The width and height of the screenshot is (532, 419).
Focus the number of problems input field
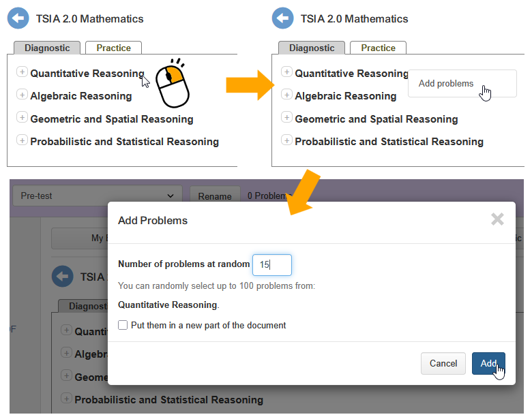pyautogui.click(x=271, y=264)
